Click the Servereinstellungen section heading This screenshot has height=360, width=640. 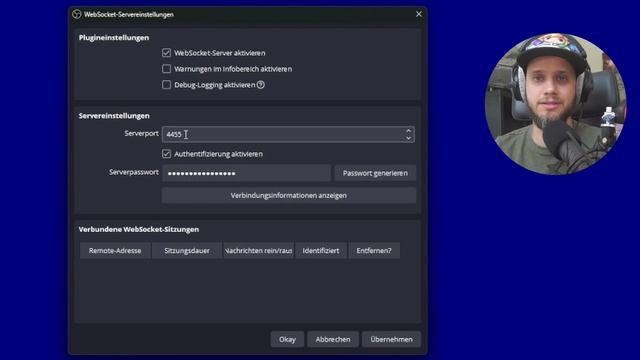click(114, 116)
